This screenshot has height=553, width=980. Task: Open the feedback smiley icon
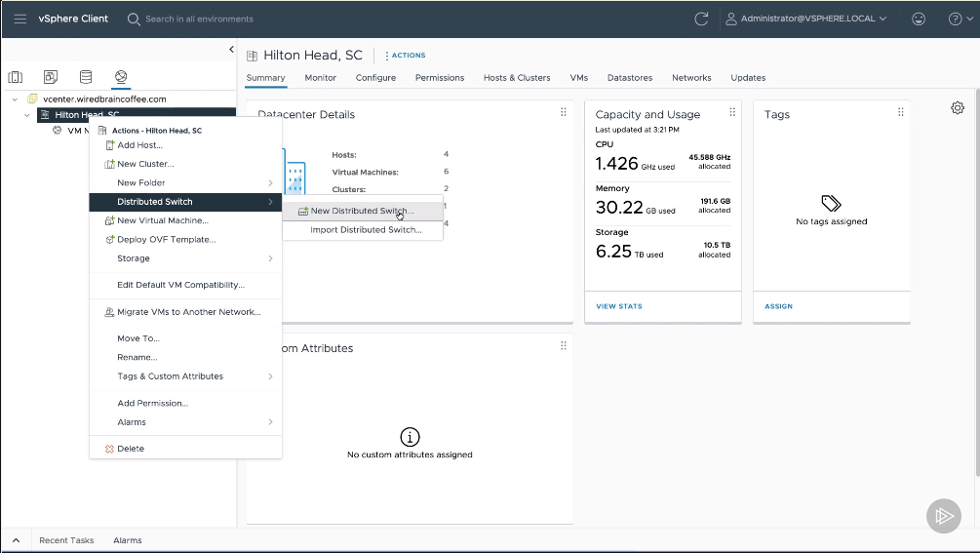coord(918,19)
